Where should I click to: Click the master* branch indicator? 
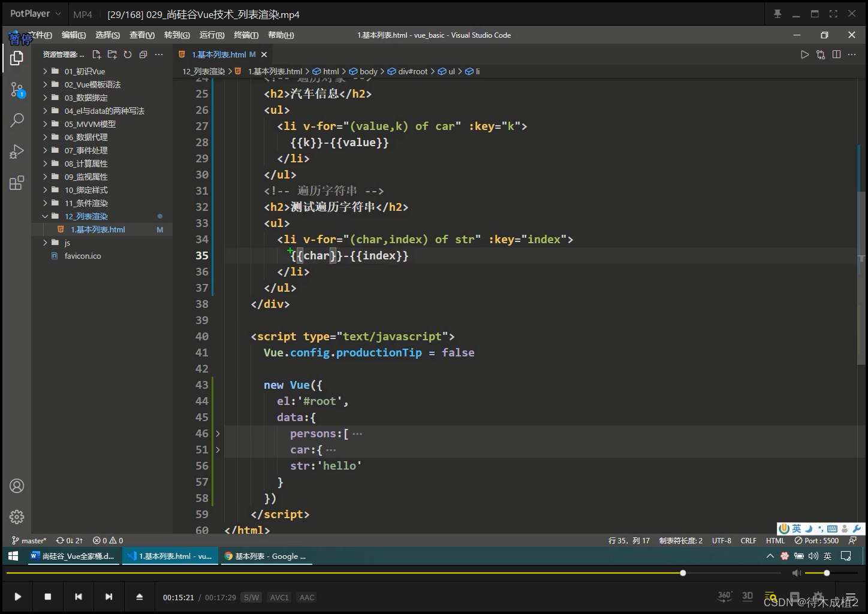coord(29,540)
